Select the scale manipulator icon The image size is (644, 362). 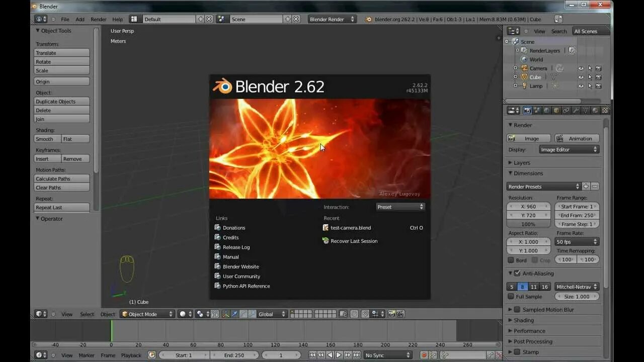[252, 314]
